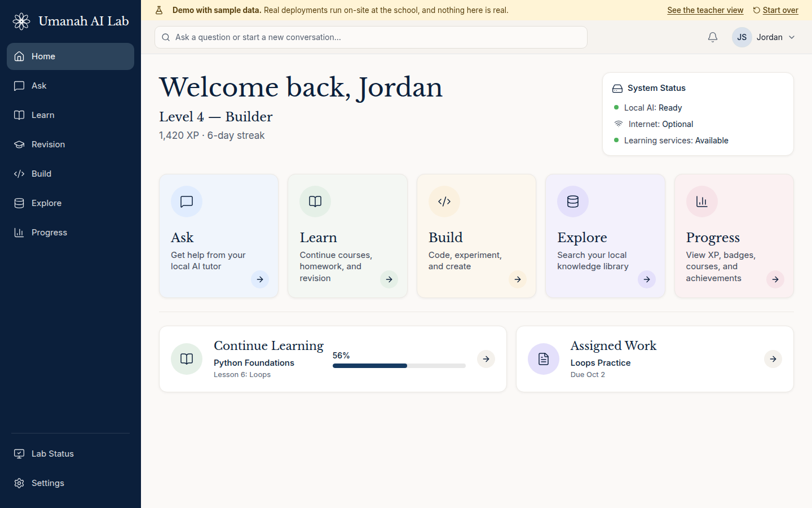Click the JS avatar circle
Image resolution: width=812 pixels, height=508 pixels.
742,37
